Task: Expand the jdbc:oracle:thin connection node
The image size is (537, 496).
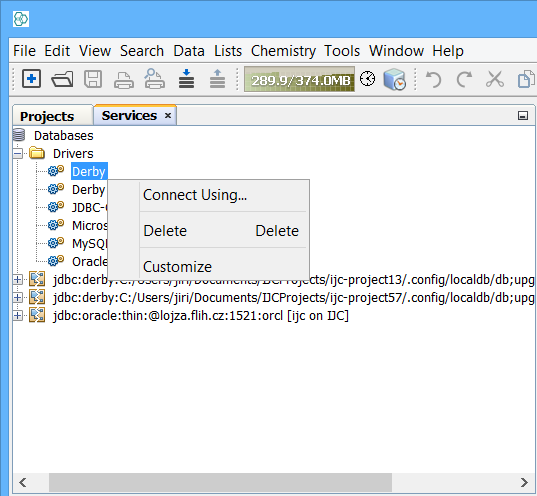Action: (18, 315)
